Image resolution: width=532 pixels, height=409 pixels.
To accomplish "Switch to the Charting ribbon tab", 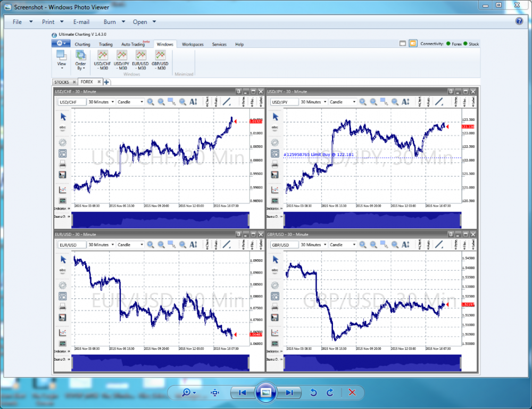I will tap(82, 44).
